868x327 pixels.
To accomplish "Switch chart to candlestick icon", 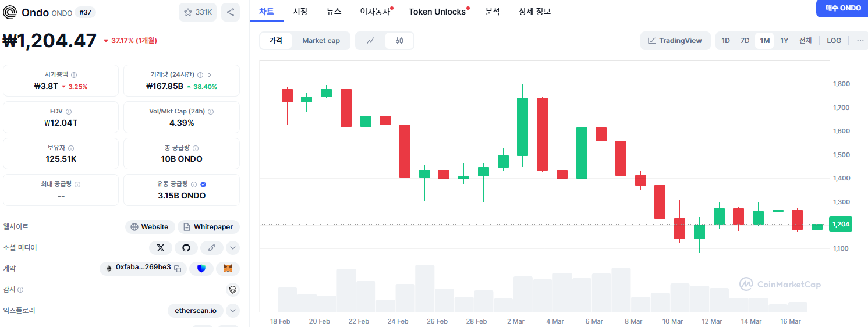I will 399,41.
